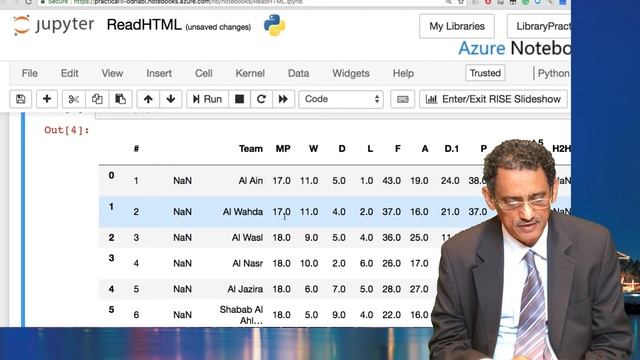Click 43.0 in the Al Ain row
The height and width of the screenshot is (360, 640).
(x=391, y=180)
